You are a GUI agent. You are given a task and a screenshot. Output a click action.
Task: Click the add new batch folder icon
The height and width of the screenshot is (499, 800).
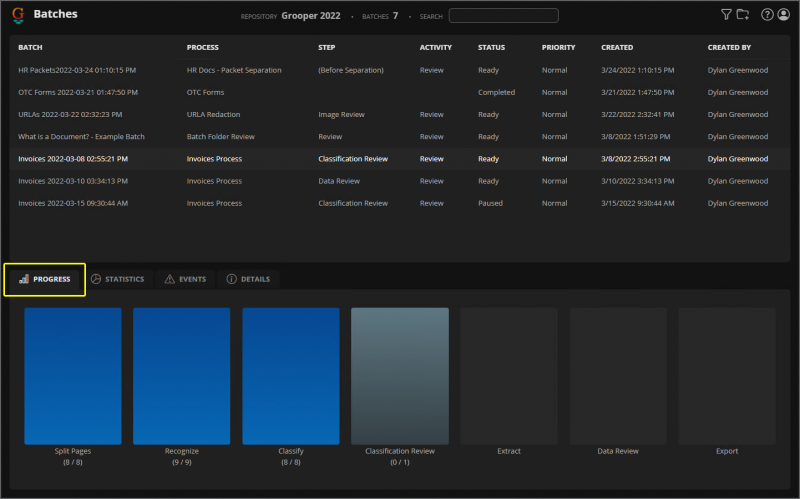pyautogui.click(x=742, y=15)
